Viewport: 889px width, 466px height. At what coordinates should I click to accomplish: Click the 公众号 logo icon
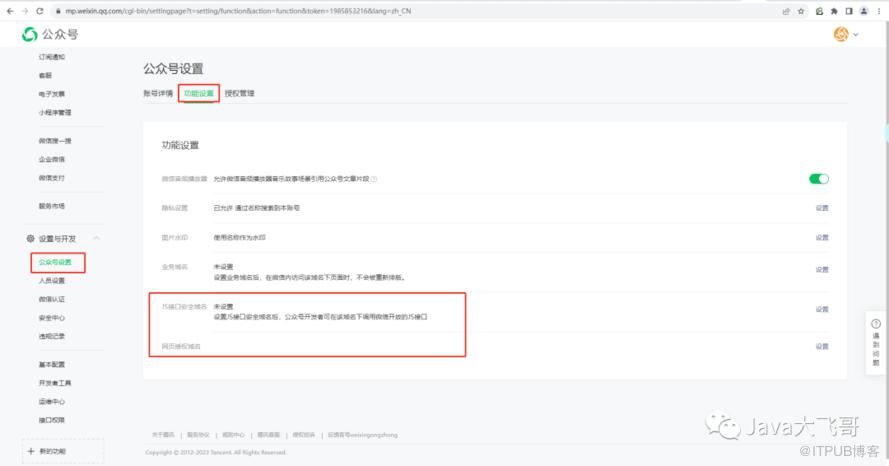click(x=30, y=35)
